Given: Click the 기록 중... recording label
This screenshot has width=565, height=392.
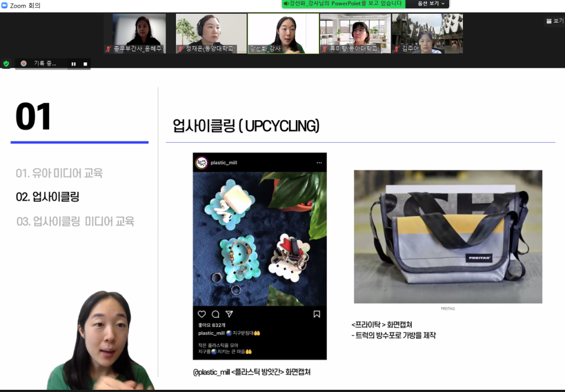Looking at the screenshot, I should [45, 63].
